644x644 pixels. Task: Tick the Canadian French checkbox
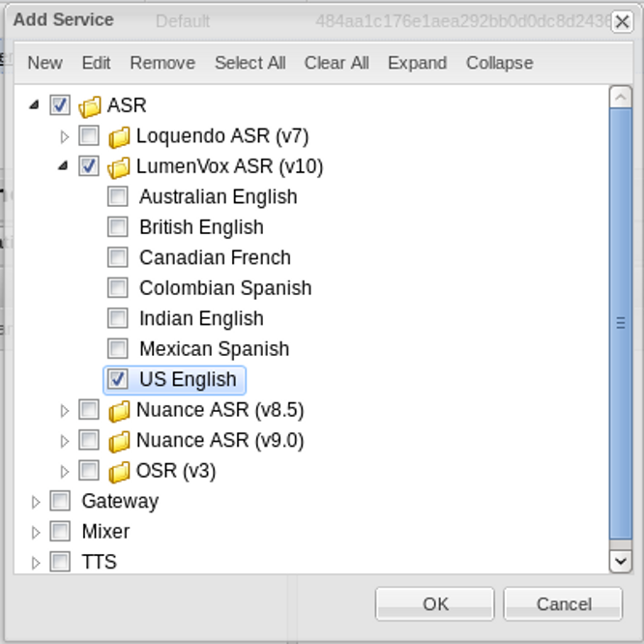tap(118, 257)
